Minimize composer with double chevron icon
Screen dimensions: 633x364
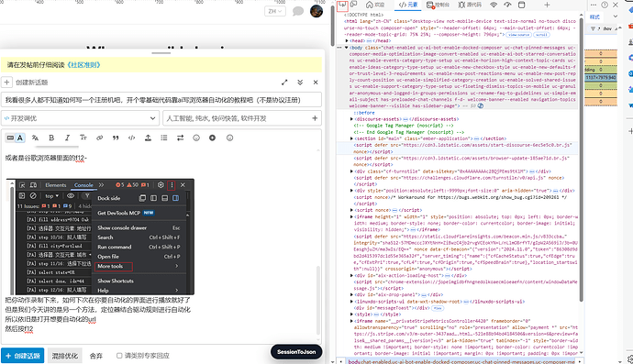[300, 83]
